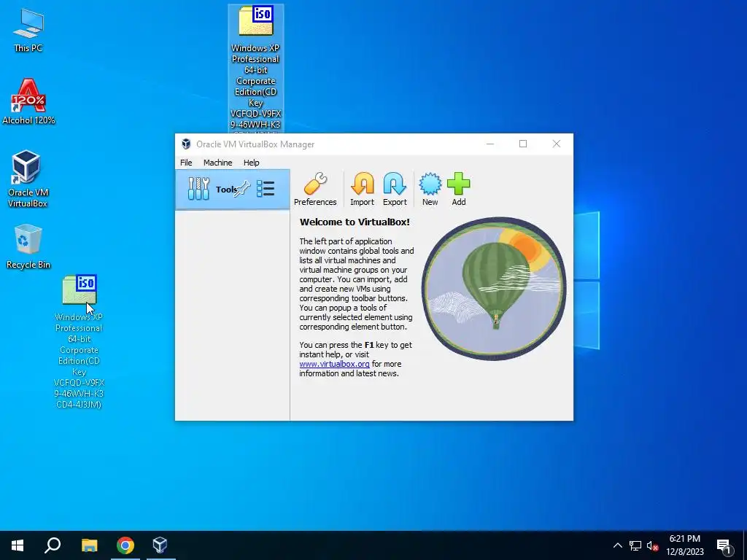This screenshot has height=560, width=747.
Task: Close the VirtualBox Manager window
Action: [x=556, y=144]
